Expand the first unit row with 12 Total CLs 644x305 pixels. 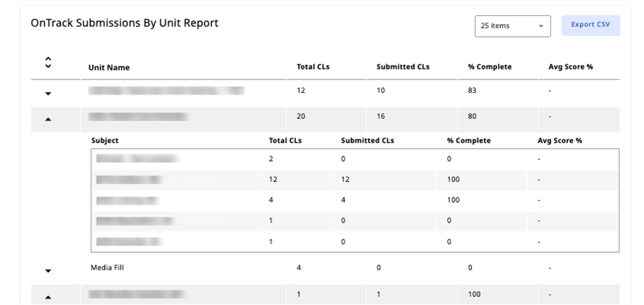point(48,93)
